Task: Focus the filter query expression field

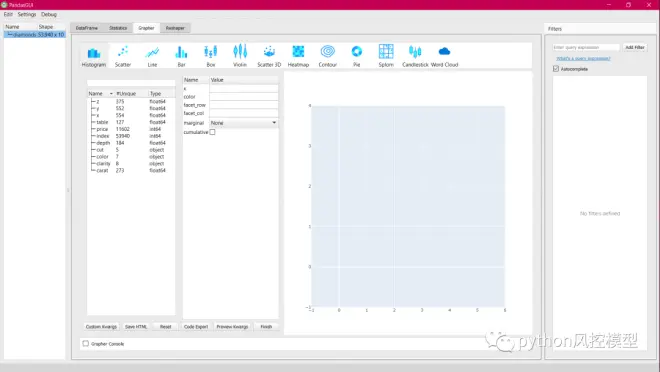Action: [x=586, y=48]
